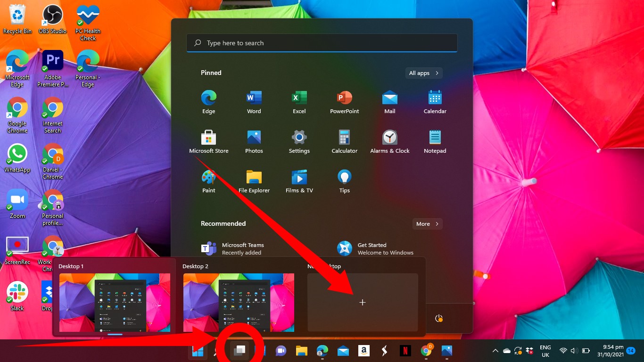Select Daniel - Chrome desktop shortcut
The height and width of the screenshot is (362, 644).
click(x=52, y=161)
